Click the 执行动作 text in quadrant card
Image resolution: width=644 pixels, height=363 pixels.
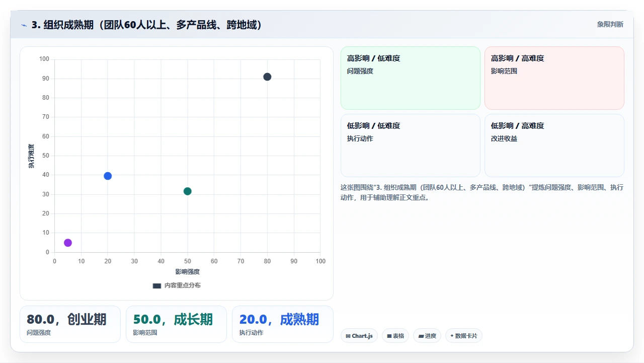(360, 138)
